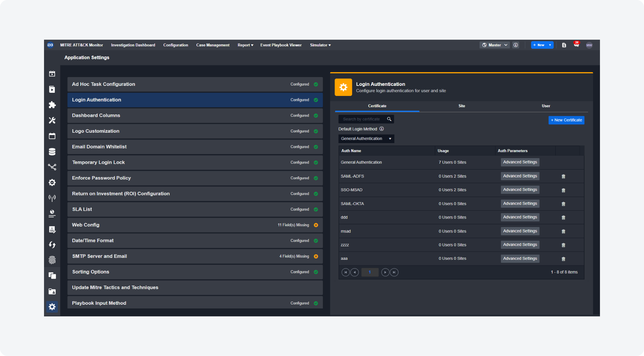This screenshot has width=644, height=356.
Task: Delete the msad certificate using trash icon
Action: click(x=563, y=231)
